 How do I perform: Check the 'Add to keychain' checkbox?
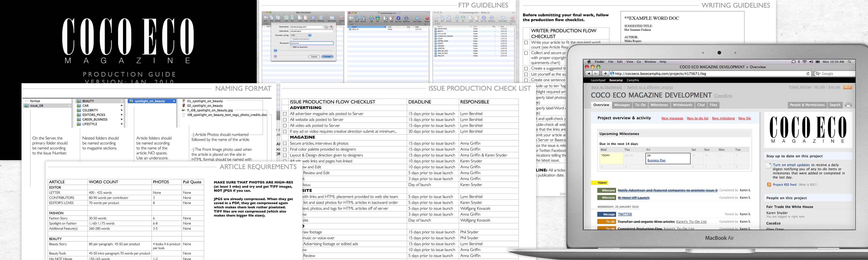click(291, 47)
